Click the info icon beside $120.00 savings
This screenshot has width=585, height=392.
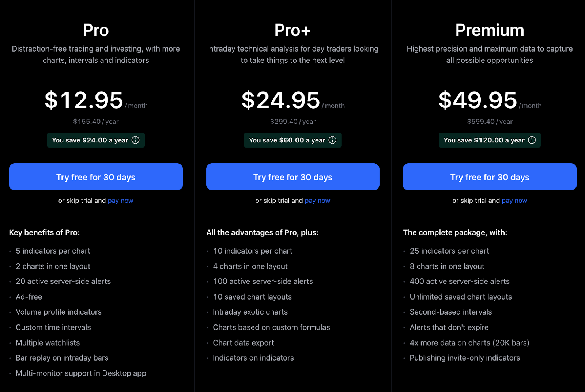click(532, 140)
